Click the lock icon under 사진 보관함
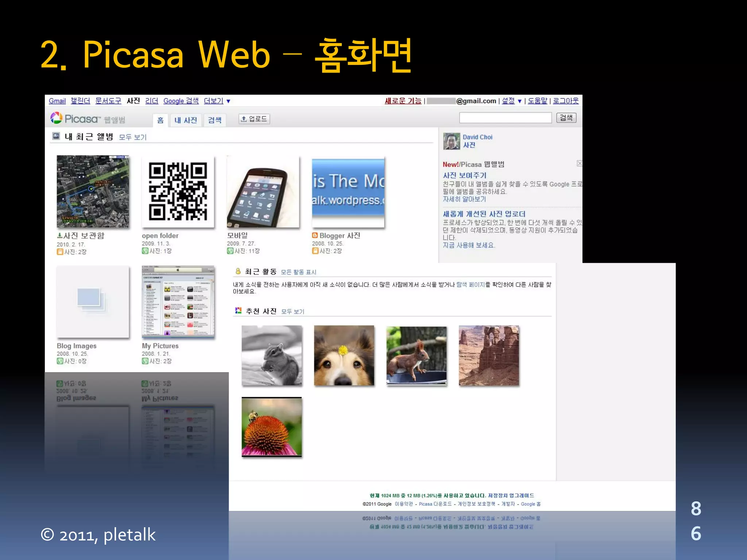Image resolution: width=747 pixels, height=560 pixels. pos(60,252)
